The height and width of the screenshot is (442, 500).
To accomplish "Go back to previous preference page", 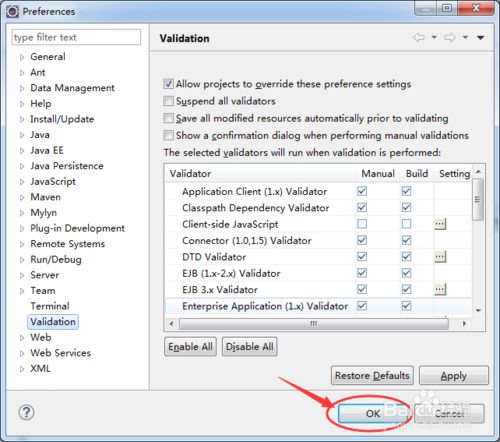I will click(419, 37).
